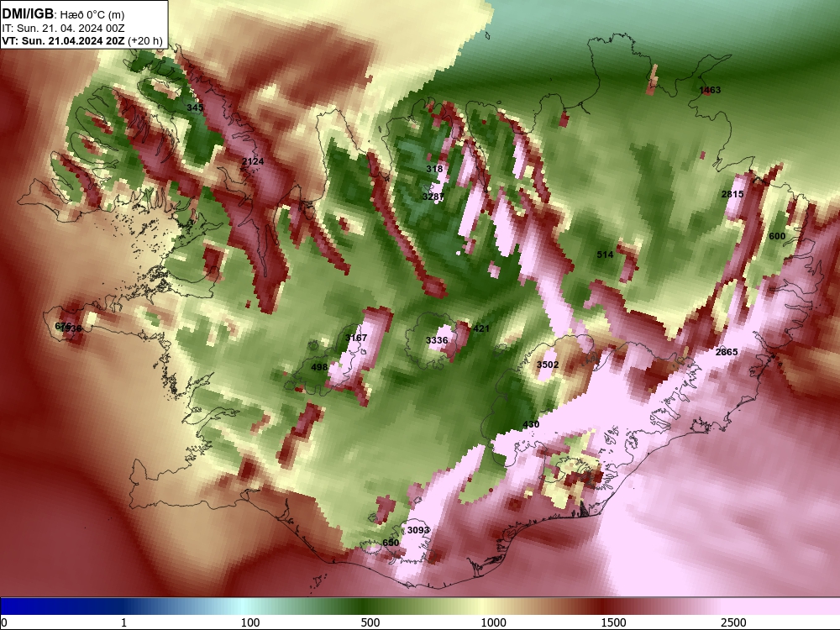The width and height of the screenshot is (840, 630).
Task: Click the 'VT: Sun. 21.04.2024 20Z (+20 h)' line
Action: pos(82,40)
